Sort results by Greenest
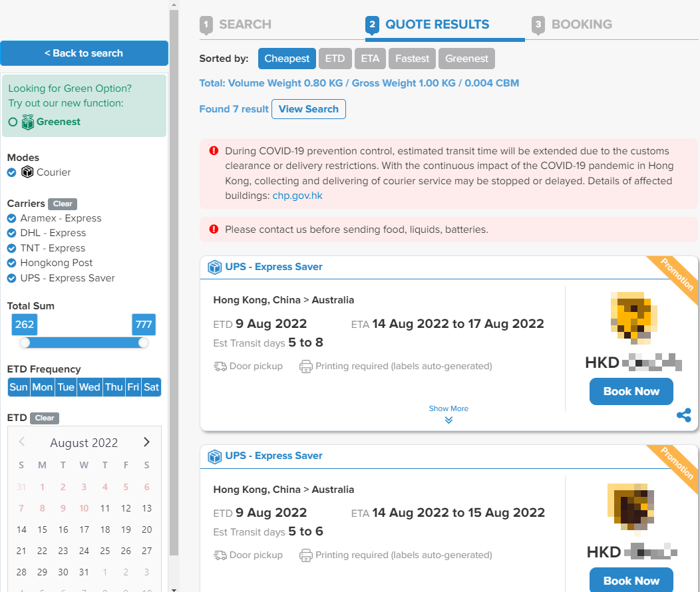The image size is (700, 592). [x=466, y=59]
